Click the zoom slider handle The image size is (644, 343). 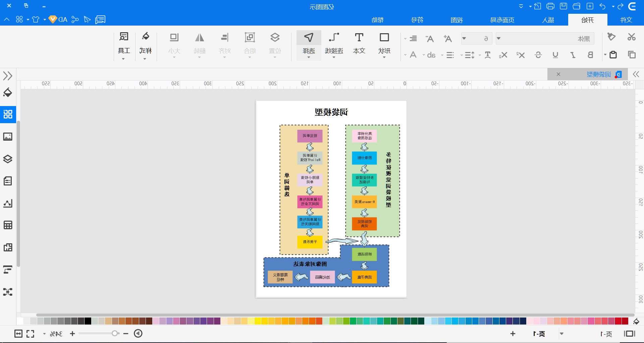115,333
